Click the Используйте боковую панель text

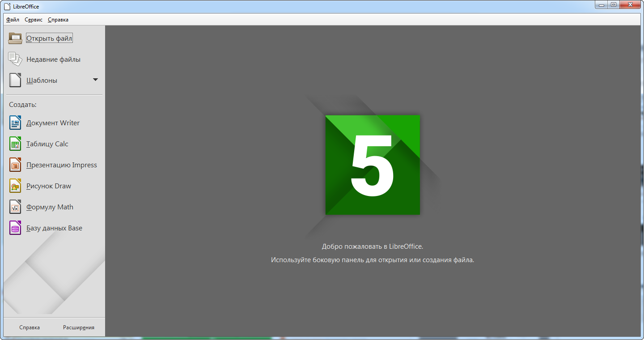pyautogui.click(x=373, y=260)
